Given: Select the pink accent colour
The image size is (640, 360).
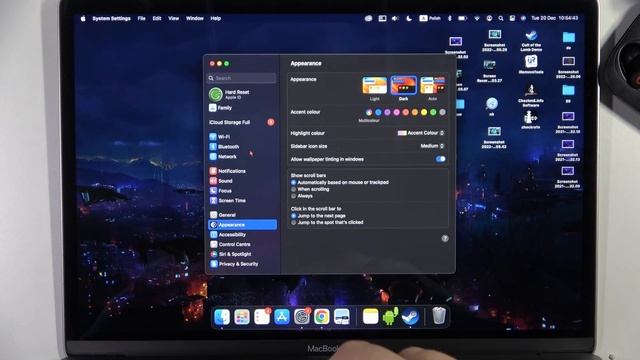Looking at the screenshot, I should (x=396, y=112).
